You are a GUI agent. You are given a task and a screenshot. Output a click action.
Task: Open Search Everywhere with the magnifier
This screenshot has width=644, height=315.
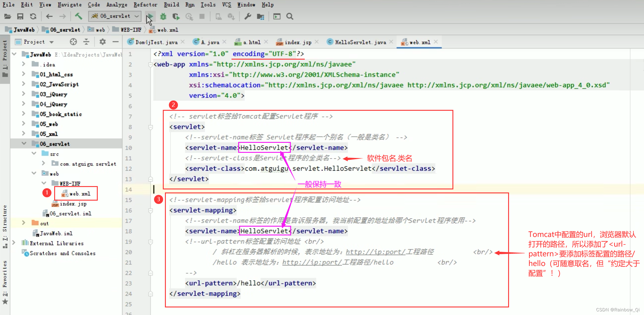[x=290, y=16]
